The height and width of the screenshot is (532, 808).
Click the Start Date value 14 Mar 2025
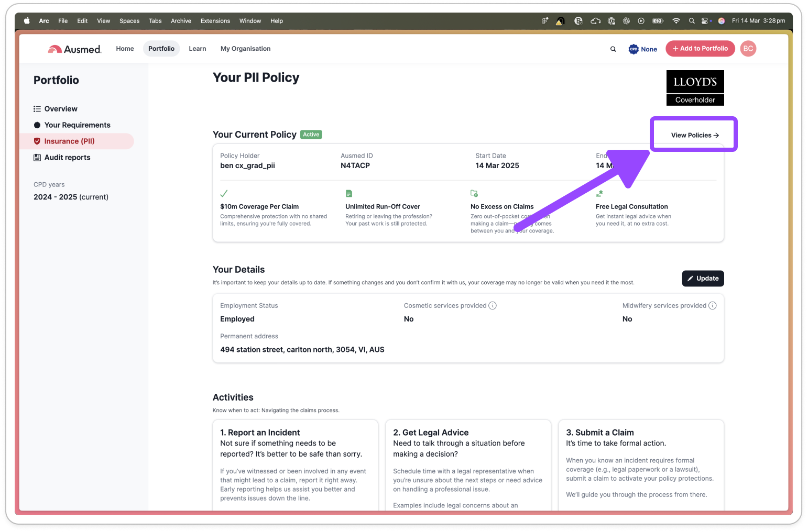point(497,165)
